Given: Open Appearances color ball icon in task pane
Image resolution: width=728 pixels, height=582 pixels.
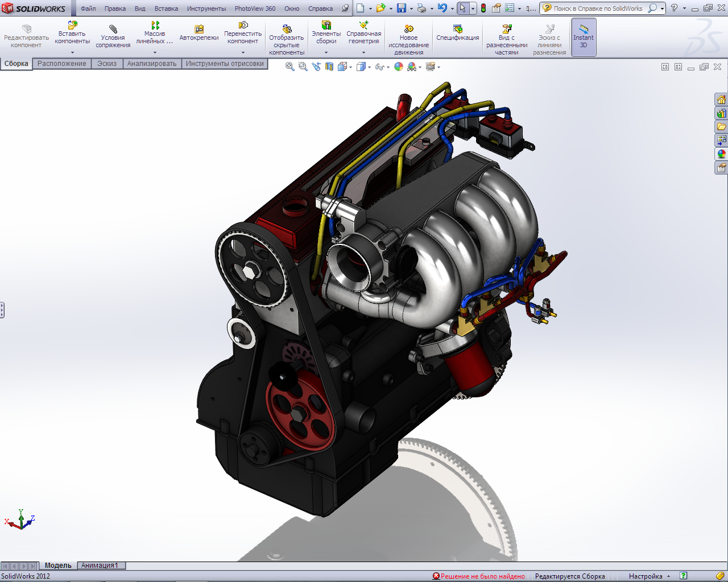Looking at the screenshot, I should 721,154.
